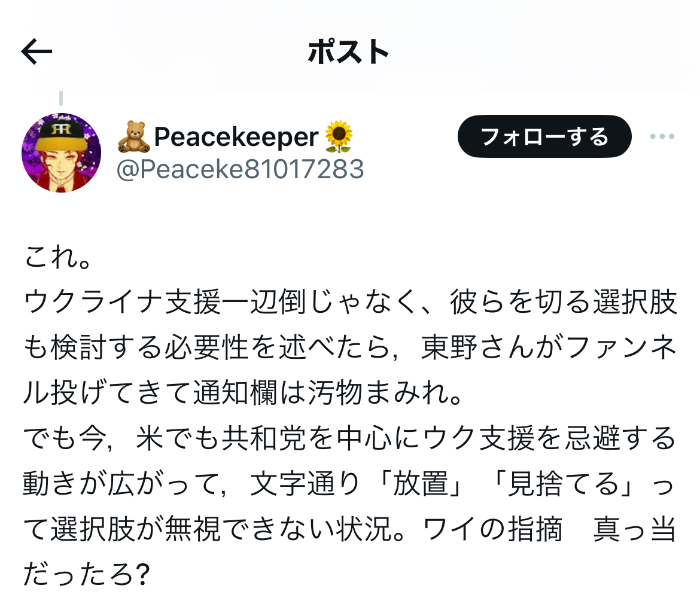
Task: Open the Peacekeeper display name link
Action: tap(236, 137)
